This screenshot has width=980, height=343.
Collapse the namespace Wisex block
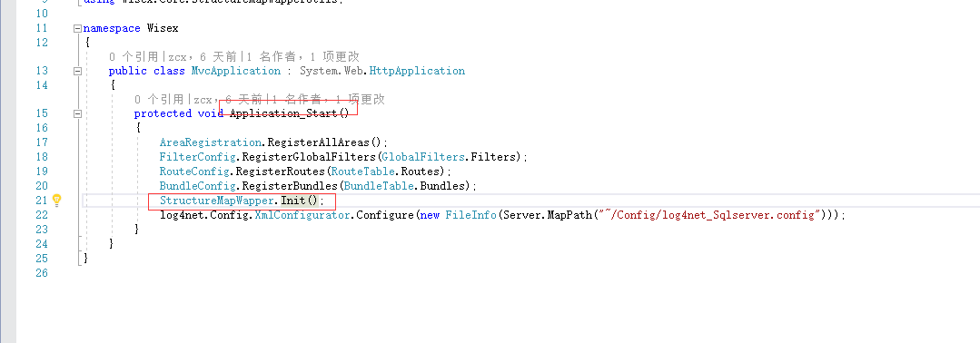click(x=77, y=28)
